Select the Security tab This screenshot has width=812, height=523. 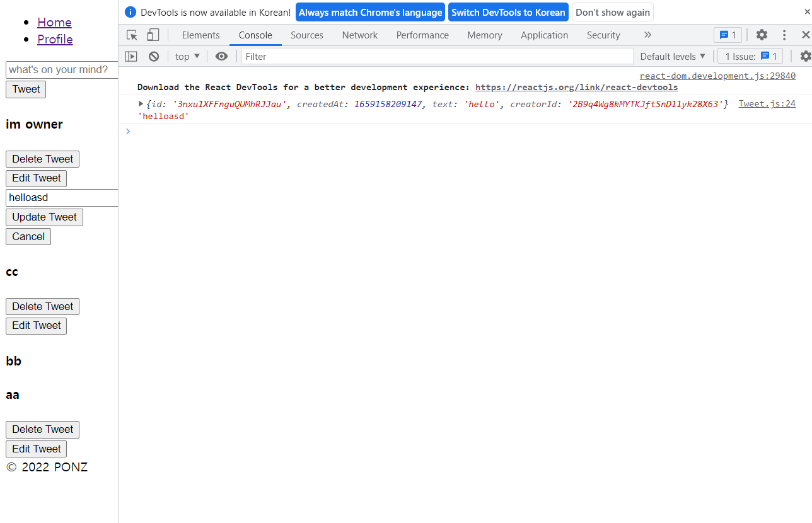coord(603,35)
